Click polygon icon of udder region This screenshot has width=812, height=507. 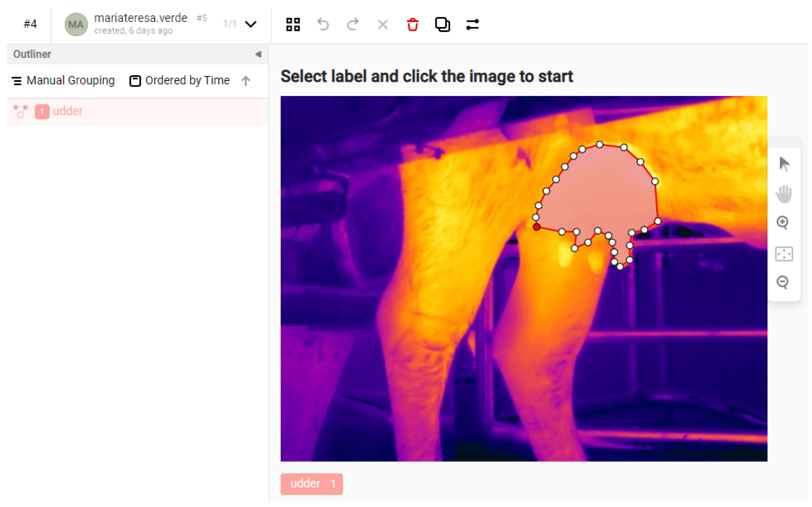coord(20,112)
